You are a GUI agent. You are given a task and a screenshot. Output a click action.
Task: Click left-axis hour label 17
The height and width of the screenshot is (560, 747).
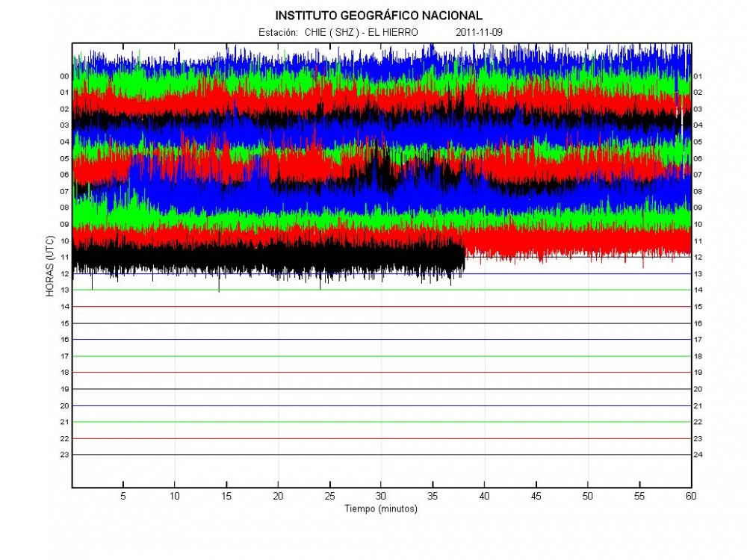[65, 356]
